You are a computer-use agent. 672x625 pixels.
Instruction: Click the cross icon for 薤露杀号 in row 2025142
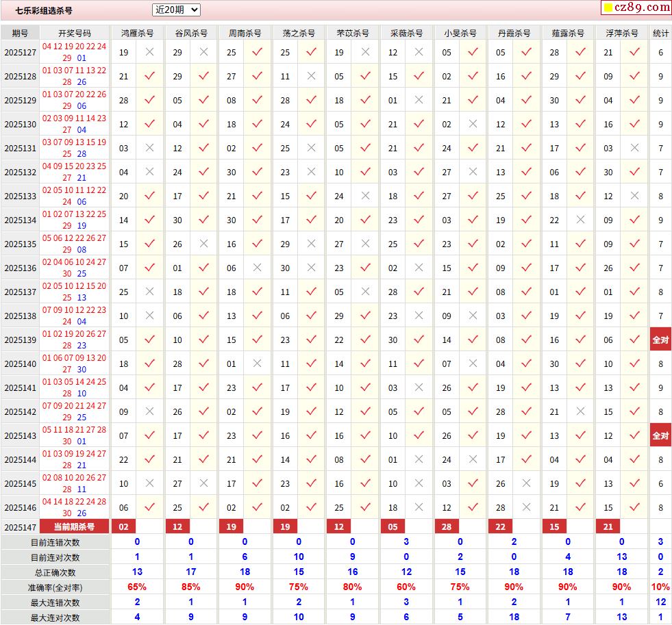click(x=580, y=411)
